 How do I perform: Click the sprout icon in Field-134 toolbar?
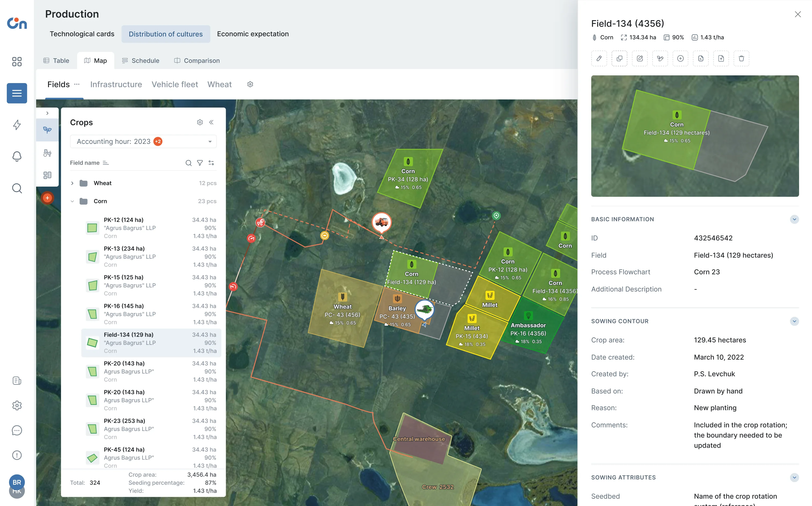point(660,59)
